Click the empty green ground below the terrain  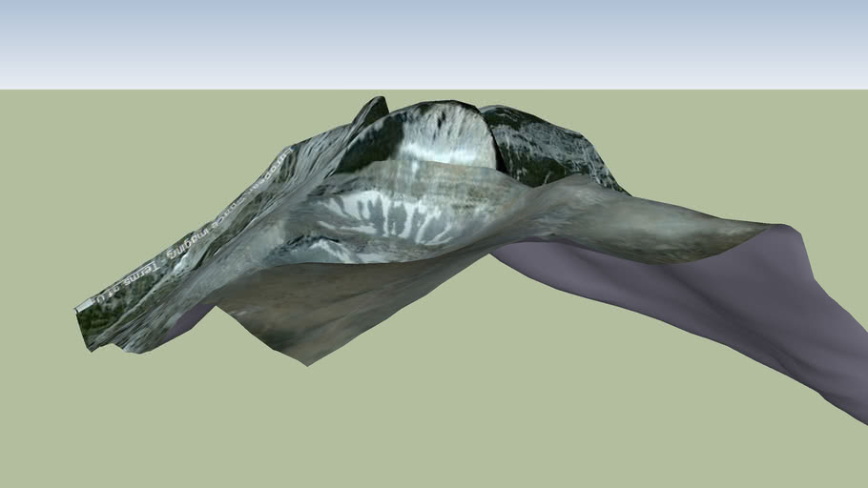[x=477, y=419]
